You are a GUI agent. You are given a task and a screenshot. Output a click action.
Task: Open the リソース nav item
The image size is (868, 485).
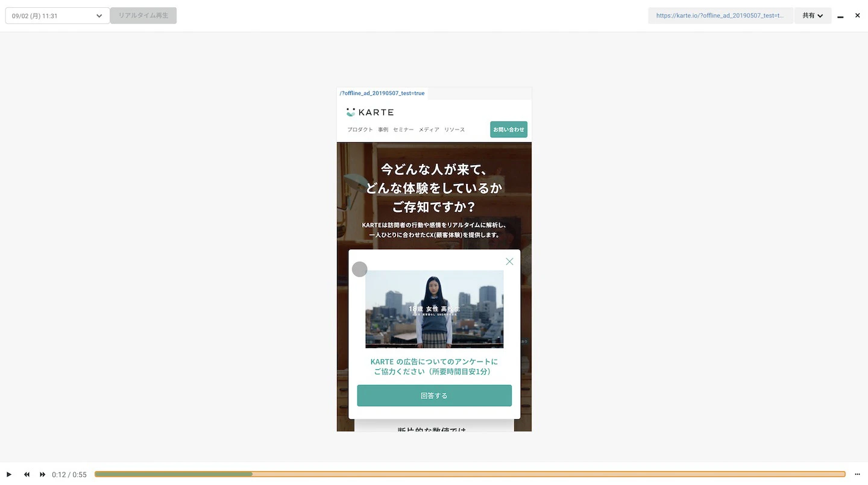(454, 130)
